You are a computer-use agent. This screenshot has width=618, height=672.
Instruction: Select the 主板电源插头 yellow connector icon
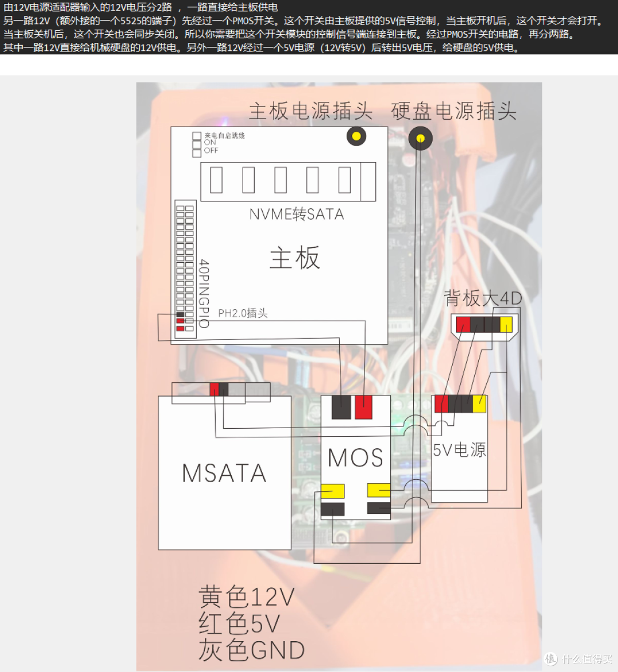356,137
